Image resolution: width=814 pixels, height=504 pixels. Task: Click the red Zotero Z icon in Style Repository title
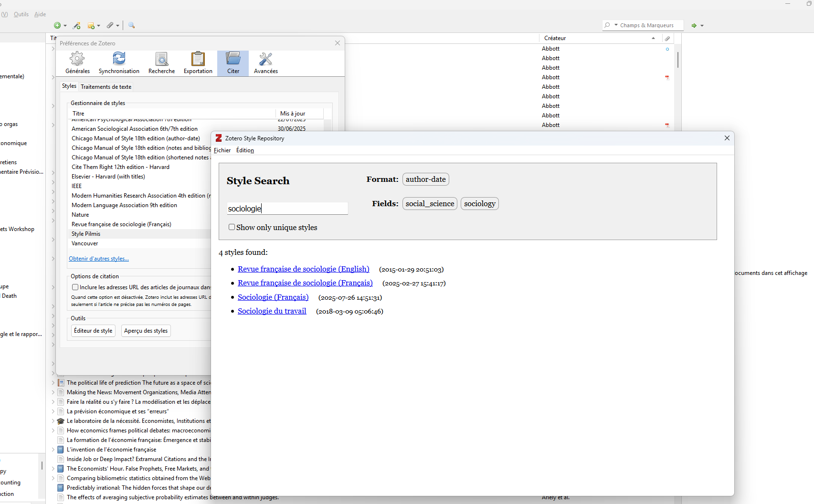point(219,138)
